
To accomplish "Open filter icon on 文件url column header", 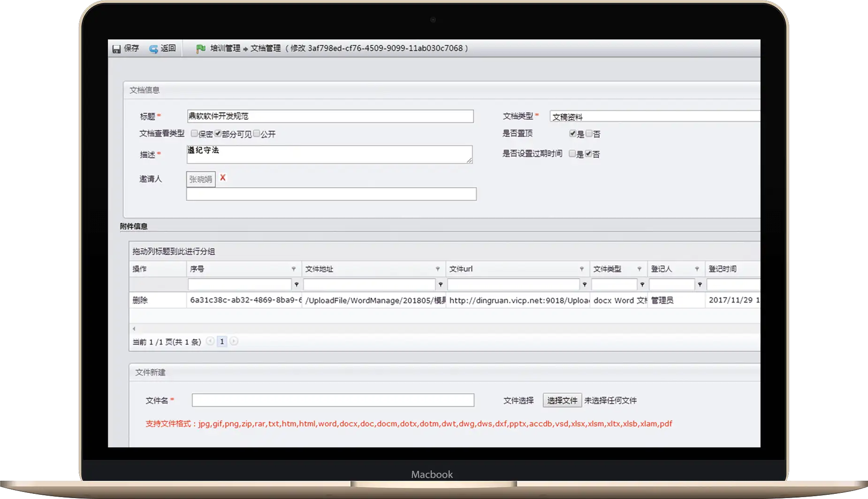I will [x=582, y=269].
